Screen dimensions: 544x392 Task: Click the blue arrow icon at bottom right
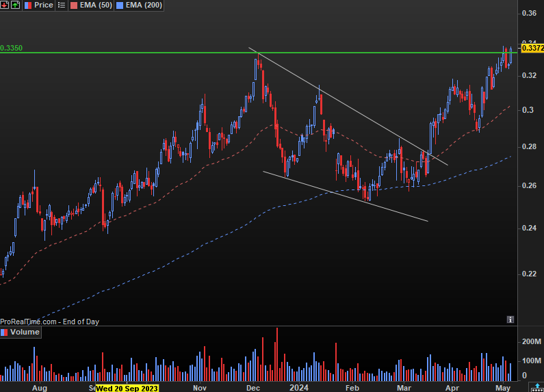(x=537, y=387)
